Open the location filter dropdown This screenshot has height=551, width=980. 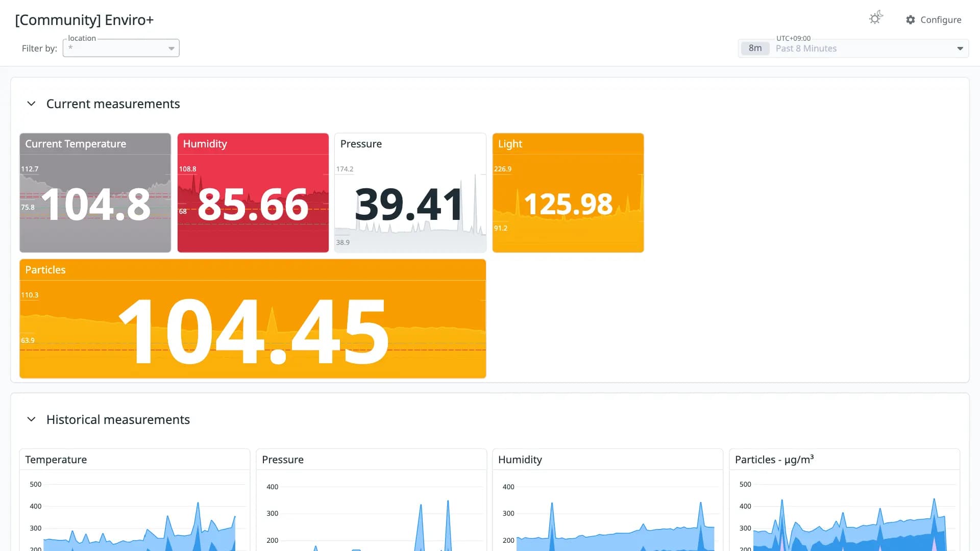click(121, 48)
